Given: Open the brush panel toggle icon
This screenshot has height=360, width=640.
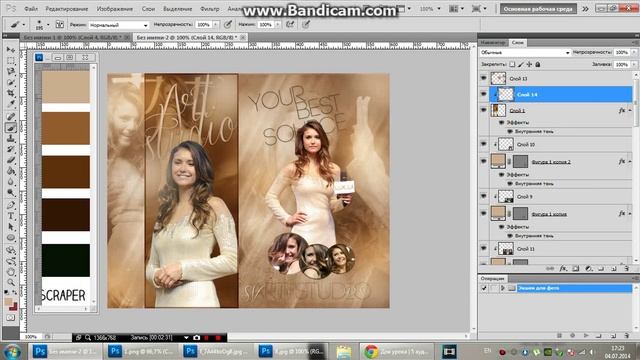Looking at the screenshot, I should (x=60, y=24).
